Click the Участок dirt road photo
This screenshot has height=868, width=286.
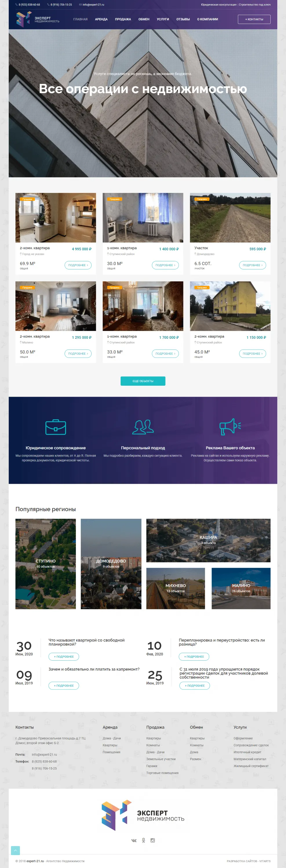(x=230, y=217)
